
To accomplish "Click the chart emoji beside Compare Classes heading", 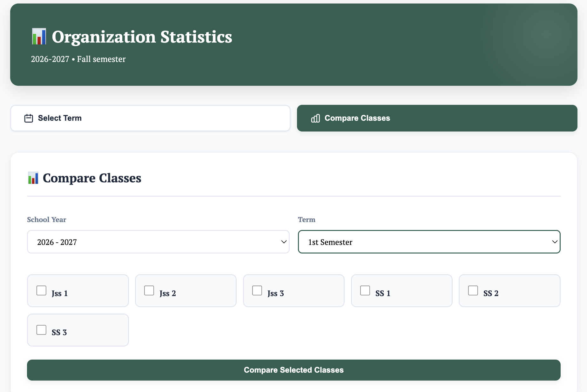I will [33, 178].
